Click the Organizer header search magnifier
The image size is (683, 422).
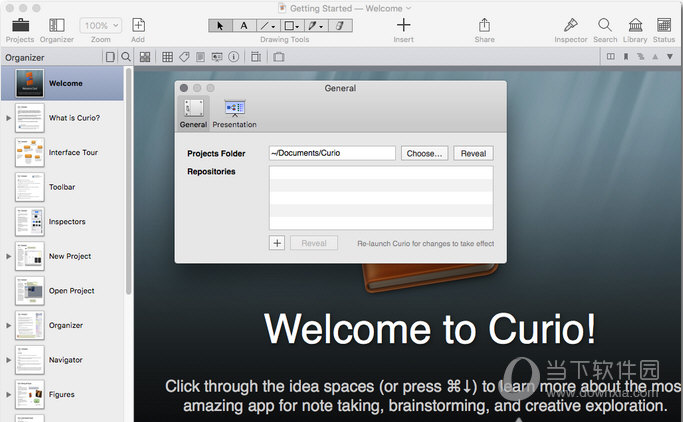click(x=126, y=57)
